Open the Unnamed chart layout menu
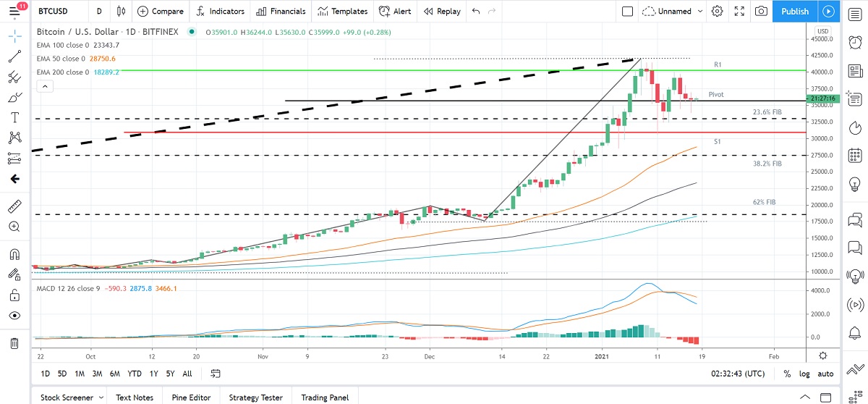Image resolution: width=868 pixels, height=404 pixels. coord(672,12)
